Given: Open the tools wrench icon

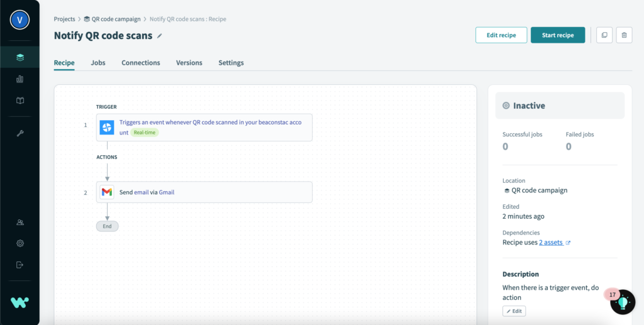Looking at the screenshot, I should tap(20, 133).
